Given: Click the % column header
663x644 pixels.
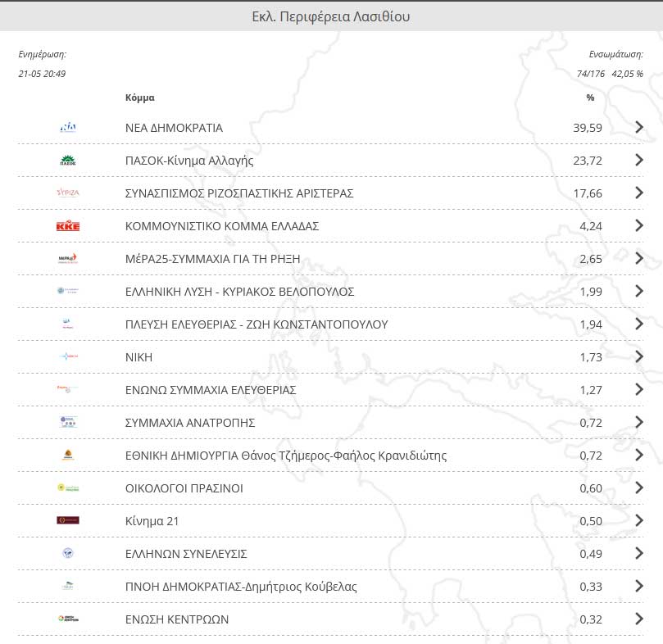Looking at the screenshot, I should click(x=590, y=98).
